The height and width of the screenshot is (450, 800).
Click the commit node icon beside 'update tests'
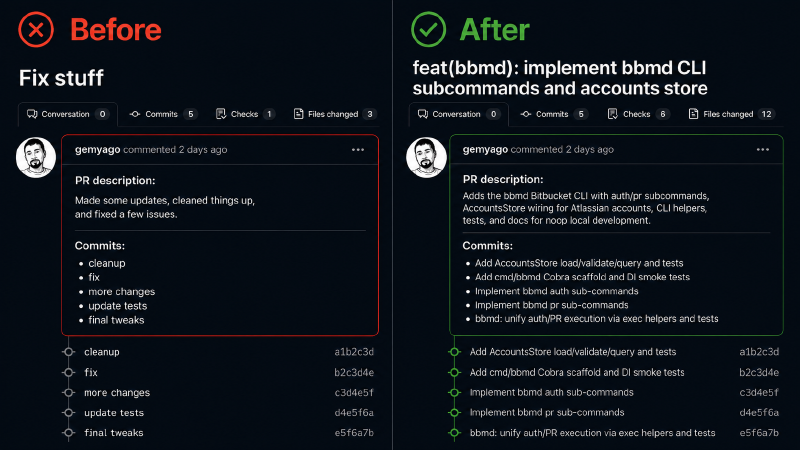click(68, 412)
